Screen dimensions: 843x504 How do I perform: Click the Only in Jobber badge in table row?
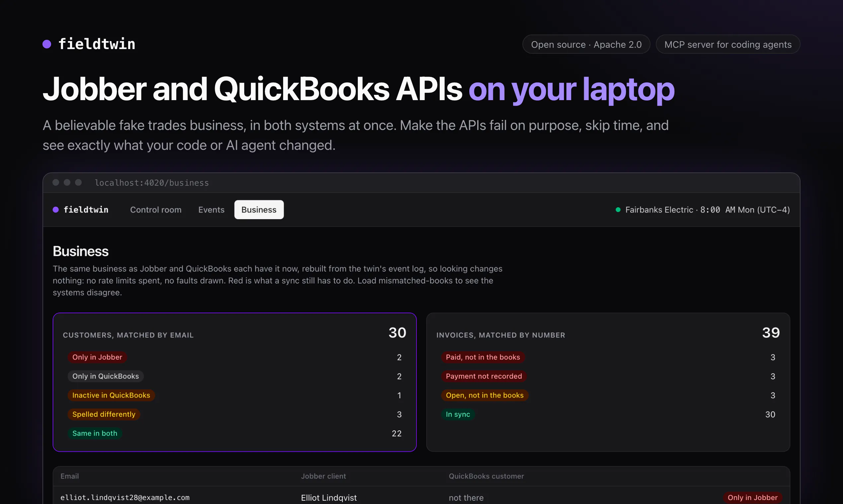coord(753,498)
